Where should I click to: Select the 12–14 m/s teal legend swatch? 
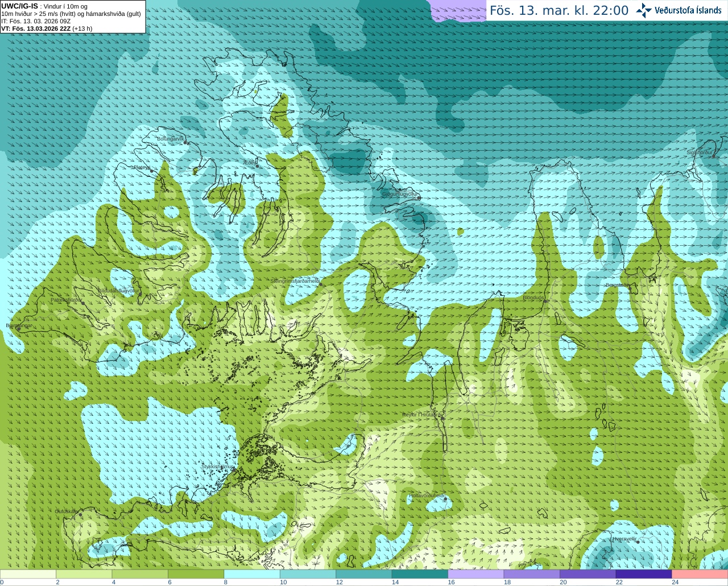(364, 574)
